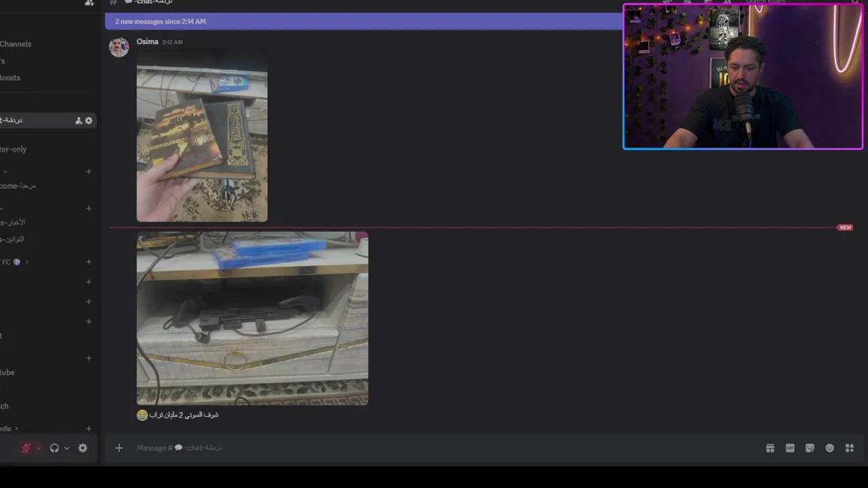Open the headphones output options arrow
Image resolution: width=868 pixels, height=488 pixels.
click(66, 448)
